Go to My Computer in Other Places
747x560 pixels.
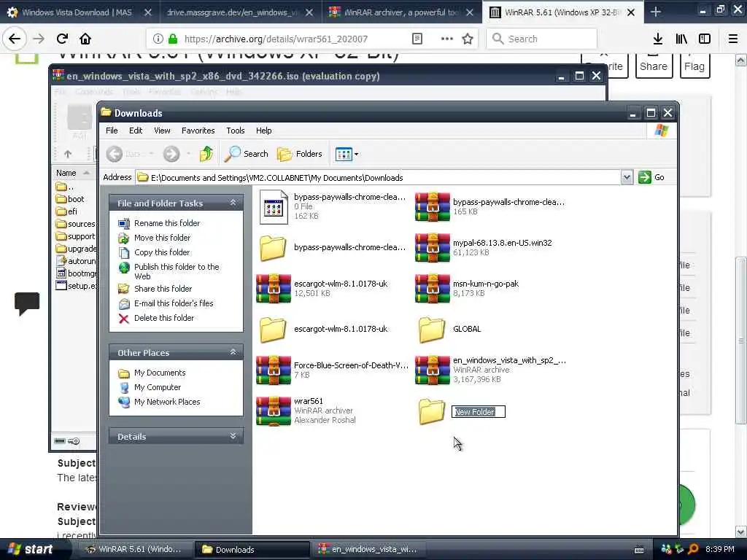(158, 388)
